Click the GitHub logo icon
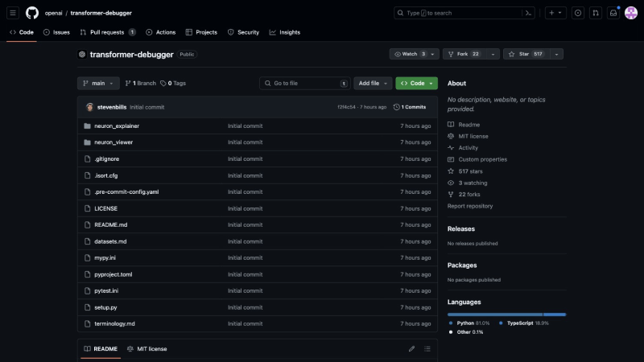Image resolution: width=644 pixels, height=362 pixels. point(32,13)
